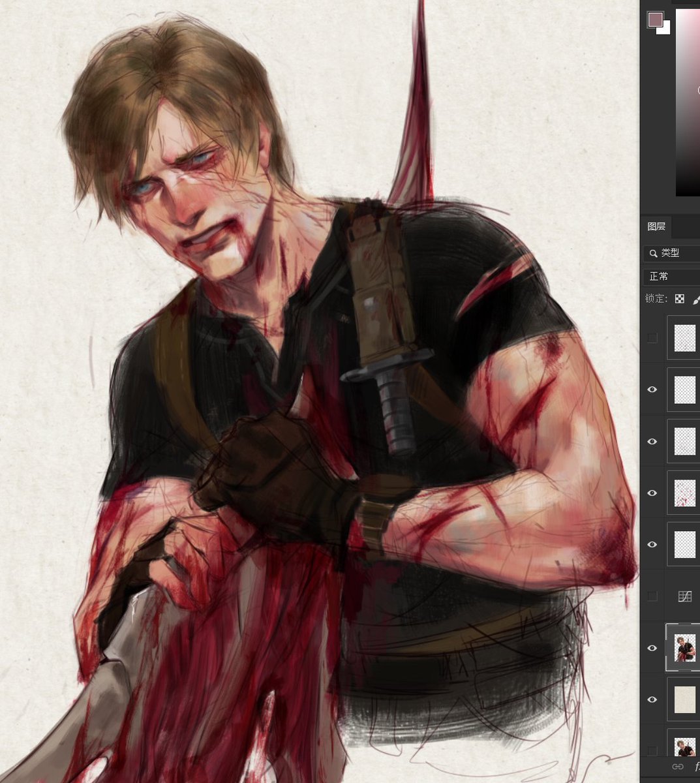Select the blood splatter layer thumbnail
The height and width of the screenshot is (783, 700).
(684, 493)
